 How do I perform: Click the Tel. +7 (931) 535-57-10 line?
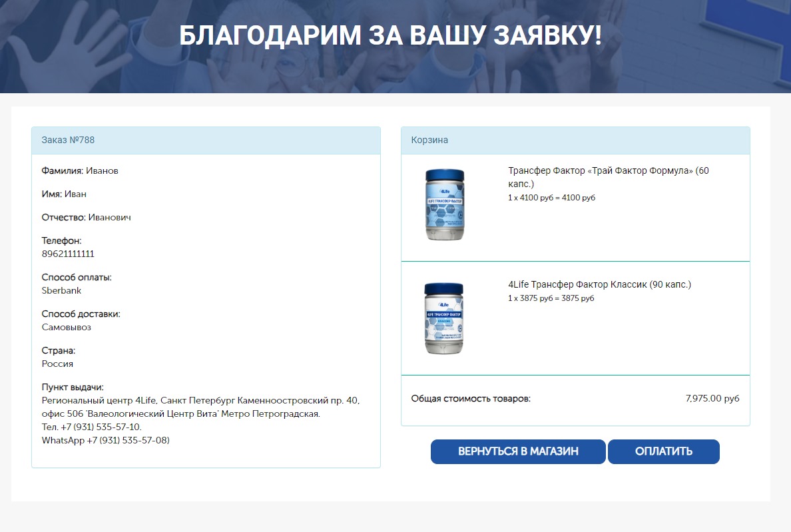tap(92, 427)
